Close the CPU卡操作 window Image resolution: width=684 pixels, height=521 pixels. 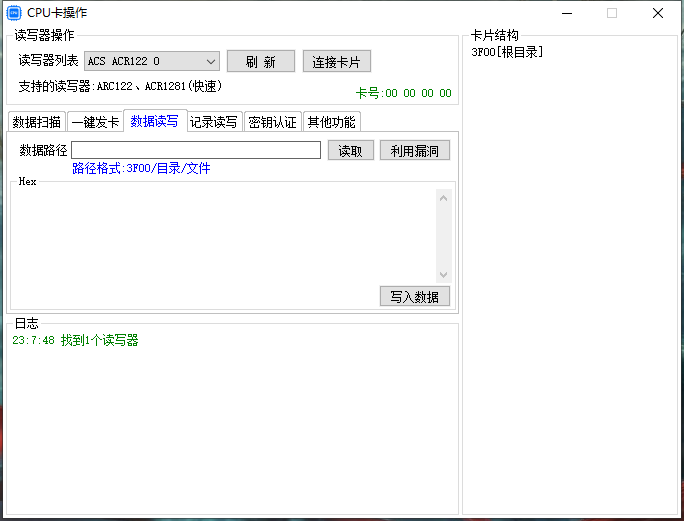pos(658,13)
